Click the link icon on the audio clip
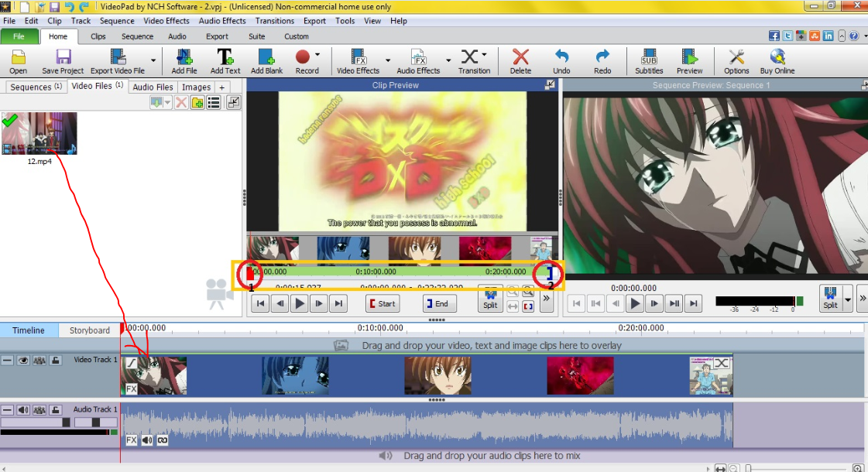The image size is (868, 472). coord(162,440)
